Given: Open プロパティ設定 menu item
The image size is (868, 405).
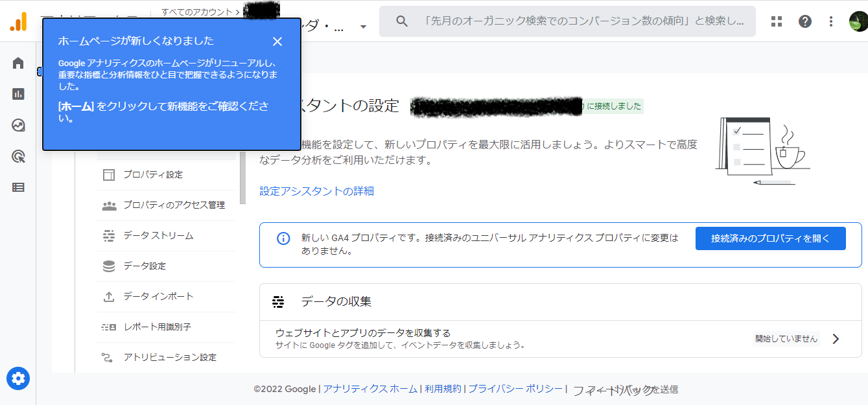Looking at the screenshot, I should [x=167, y=174].
